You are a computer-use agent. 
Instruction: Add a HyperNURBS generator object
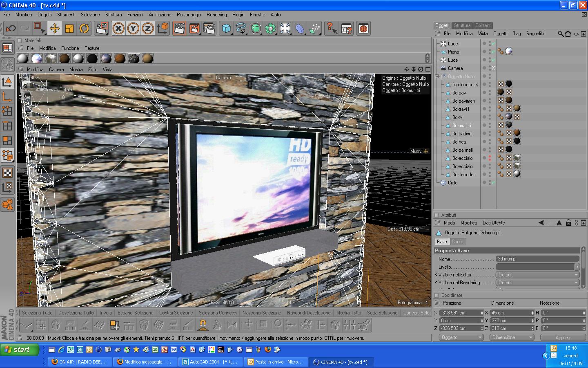(256, 29)
